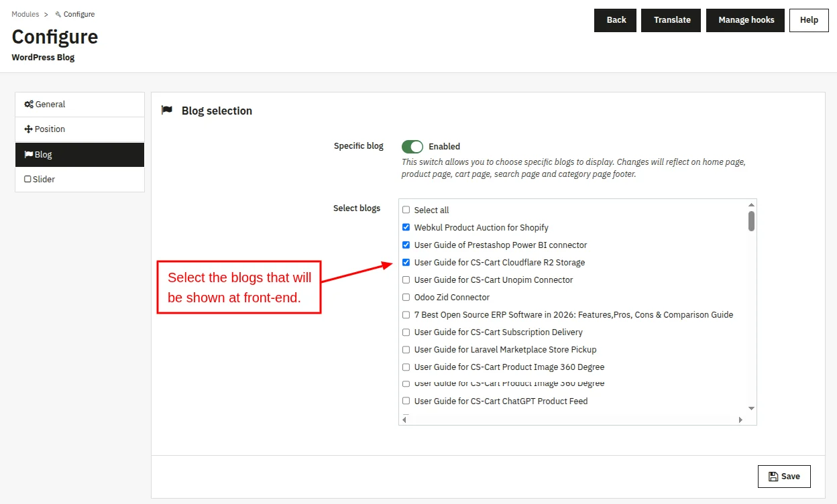This screenshot has width=837, height=504.
Task: Click the floppy disk icon on Save
Action: tap(773, 477)
